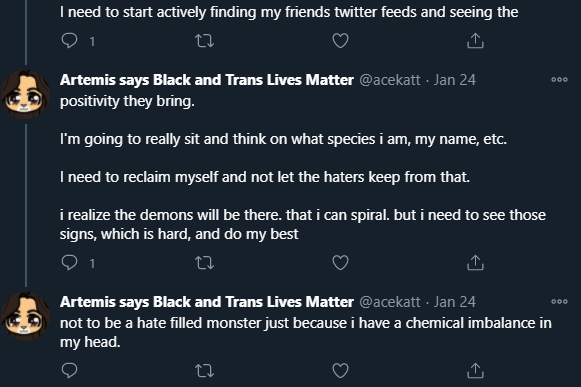Reply to the 'hate filled monster' tweet
Viewport: 581px width, 387px height.
point(69,370)
